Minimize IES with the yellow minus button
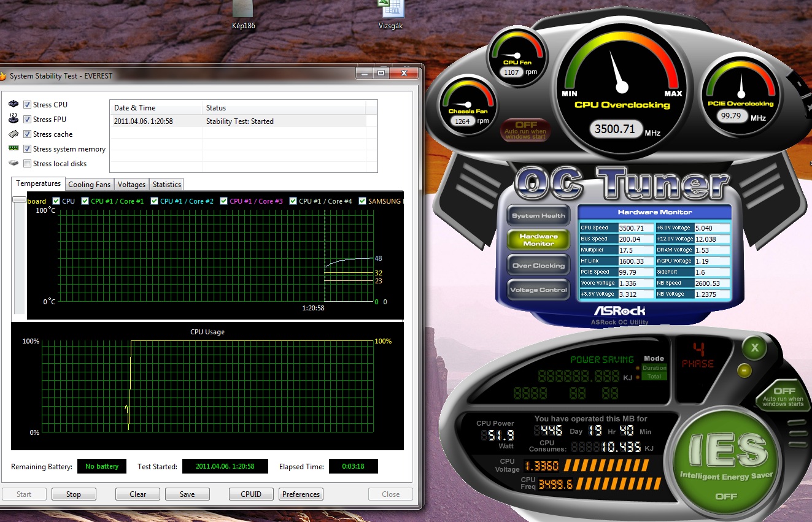 coord(743,370)
